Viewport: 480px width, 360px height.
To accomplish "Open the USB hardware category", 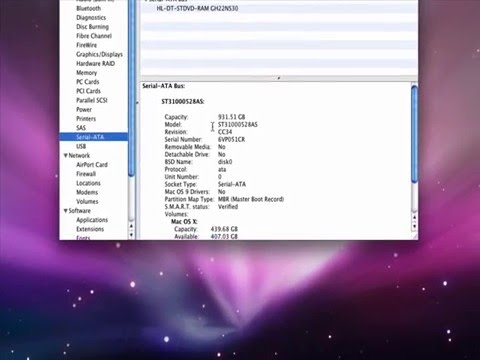I will click(81, 146).
